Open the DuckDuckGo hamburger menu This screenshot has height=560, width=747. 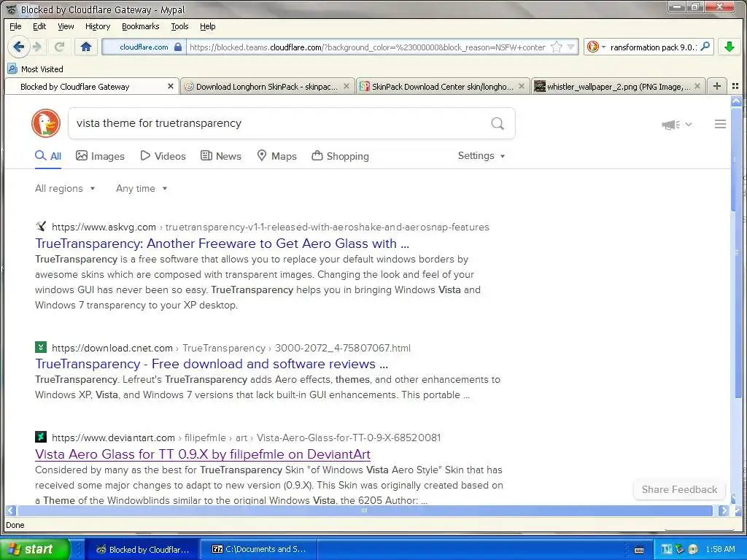pyautogui.click(x=720, y=124)
